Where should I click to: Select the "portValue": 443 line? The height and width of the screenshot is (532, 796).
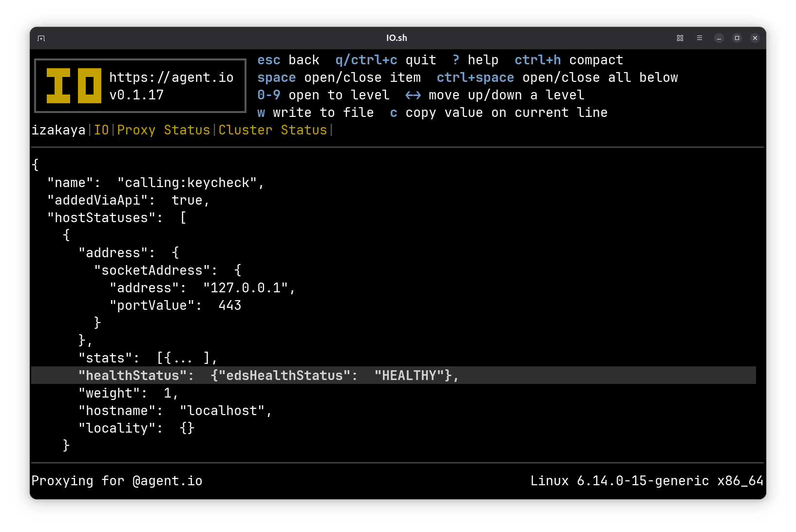tap(175, 305)
